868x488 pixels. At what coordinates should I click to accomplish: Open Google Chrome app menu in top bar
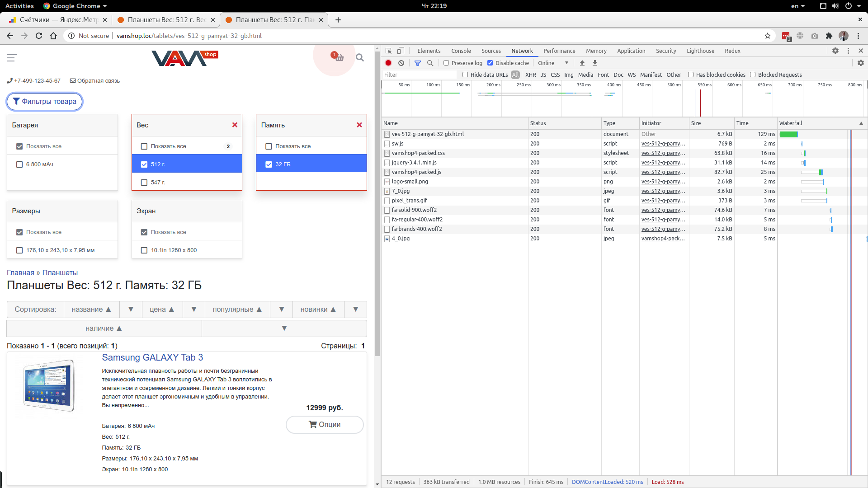(x=75, y=6)
